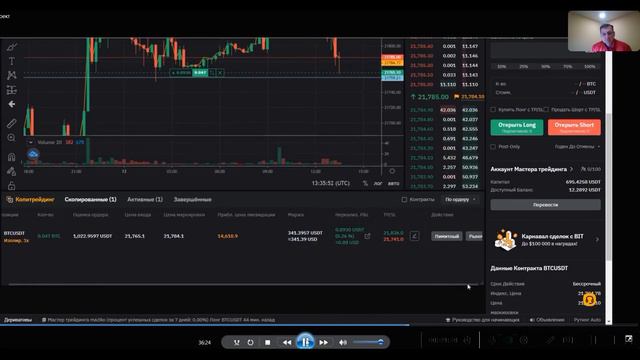Click the fullscreen icon in the player
The width and height of the screenshot is (640, 360).
click(629, 339)
